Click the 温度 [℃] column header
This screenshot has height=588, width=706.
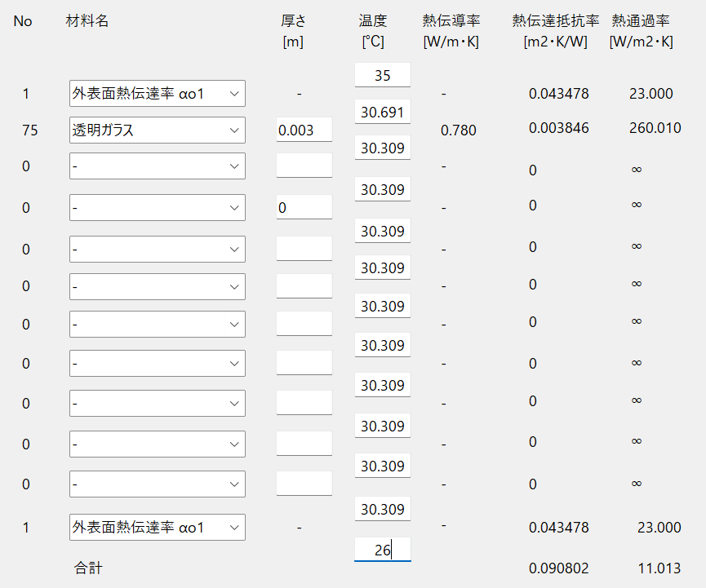373,31
